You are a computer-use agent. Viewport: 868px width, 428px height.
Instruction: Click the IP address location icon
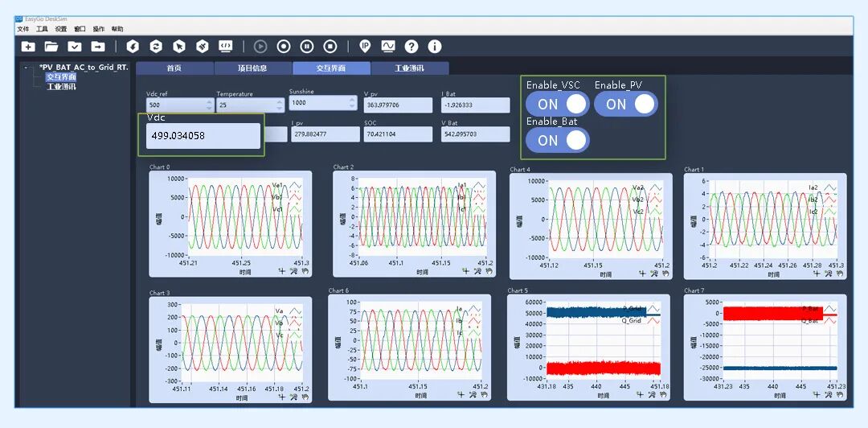coord(364,47)
